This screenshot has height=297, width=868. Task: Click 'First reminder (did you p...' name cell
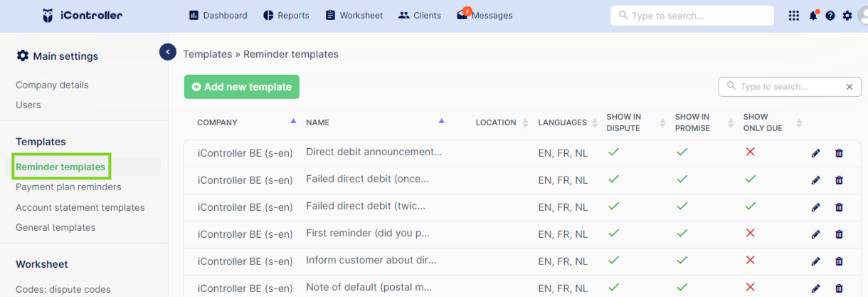tap(367, 233)
